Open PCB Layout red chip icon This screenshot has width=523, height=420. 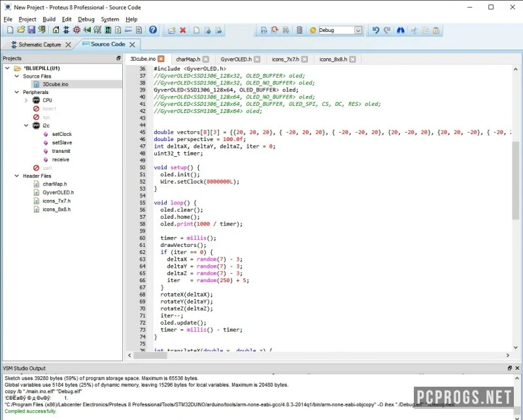coord(76,30)
